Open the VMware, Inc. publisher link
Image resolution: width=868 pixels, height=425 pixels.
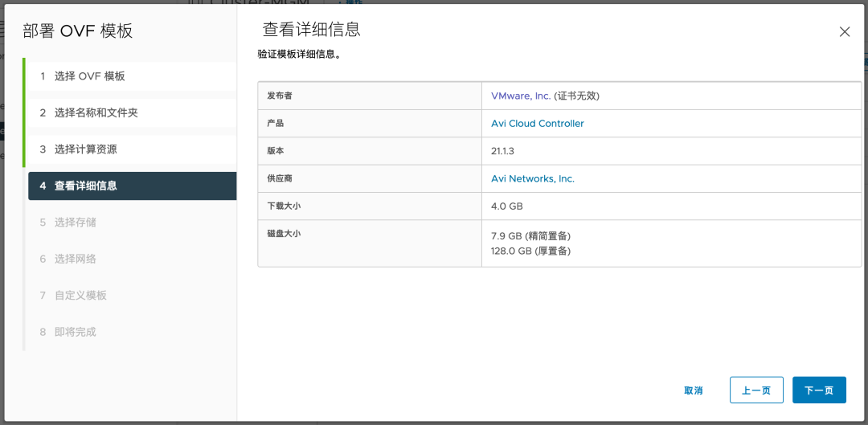click(x=520, y=96)
